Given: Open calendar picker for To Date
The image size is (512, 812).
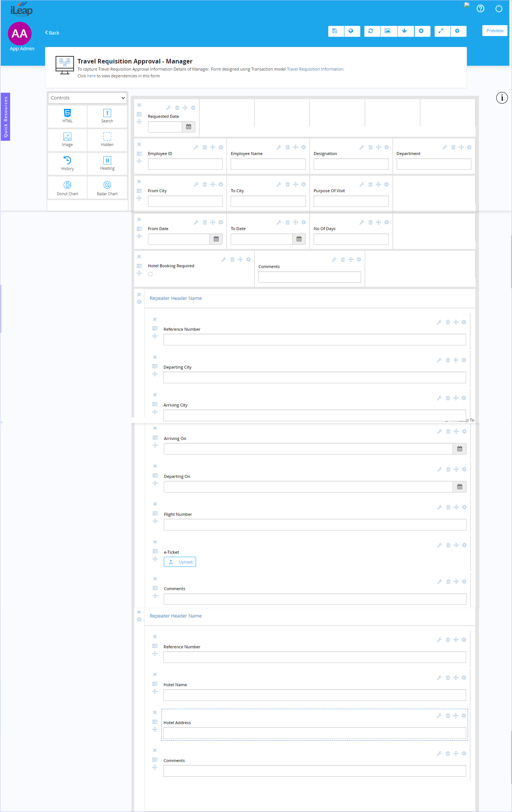Looking at the screenshot, I should tap(299, 239).
